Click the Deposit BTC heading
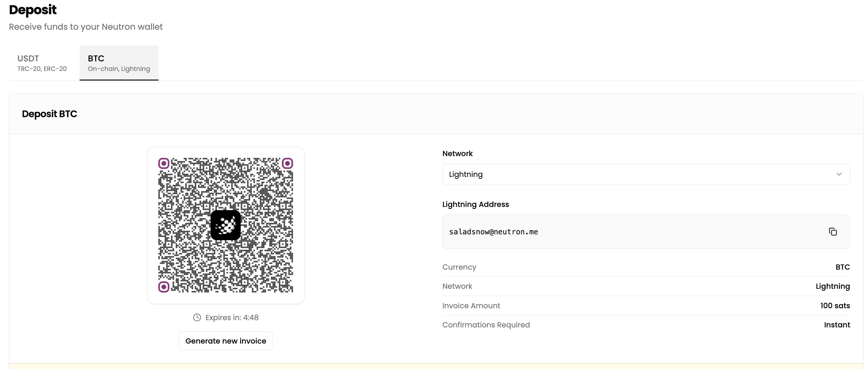 click(x=50, y=114)
